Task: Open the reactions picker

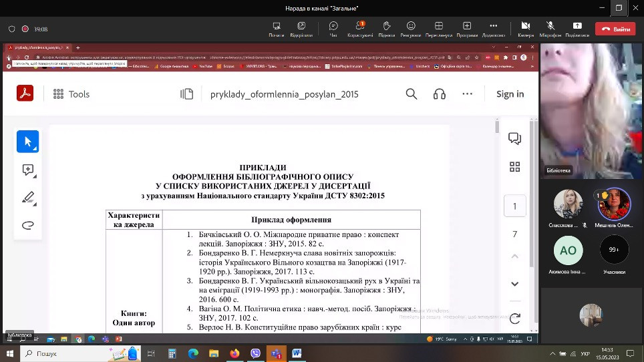Action: pos(411,28)
